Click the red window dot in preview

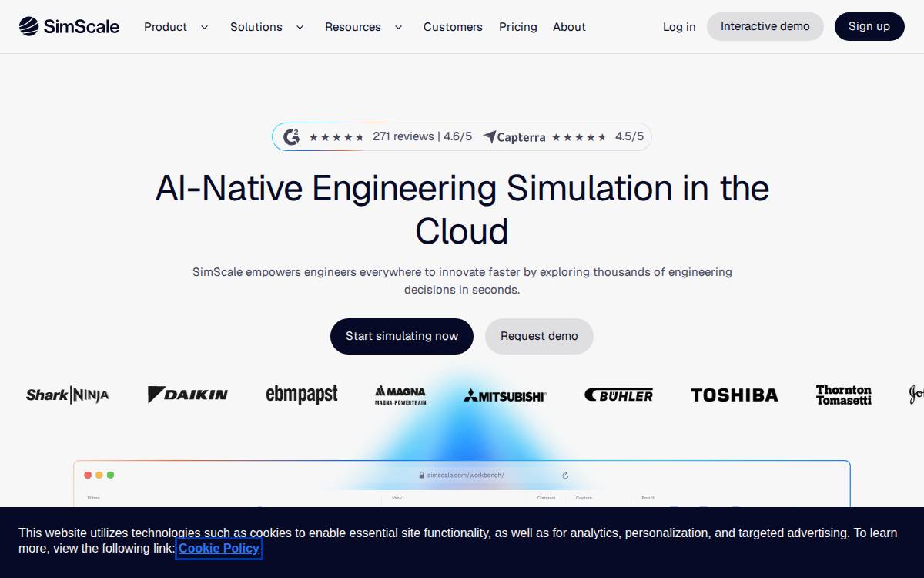click(x=88, y=475)
